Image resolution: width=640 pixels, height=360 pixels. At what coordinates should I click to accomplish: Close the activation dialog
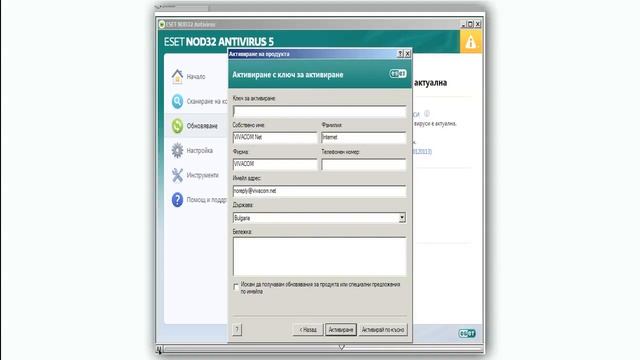(x=407, y=54)
